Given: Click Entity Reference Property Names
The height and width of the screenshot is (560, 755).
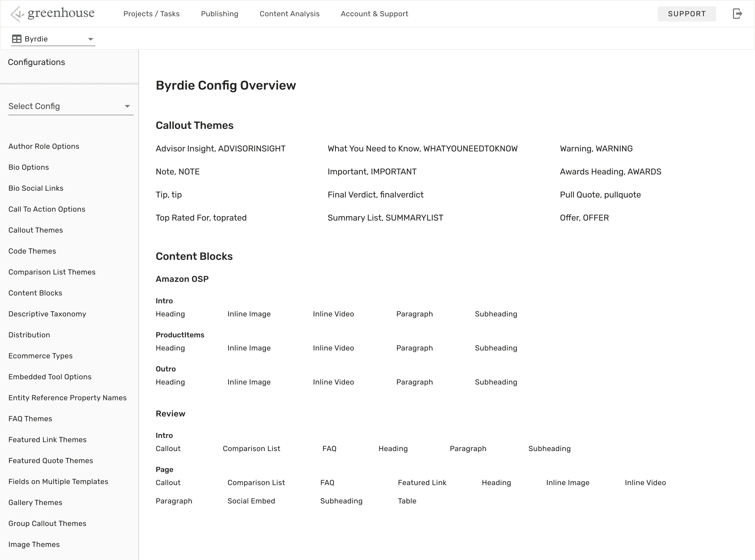Looking at the screenshot, I should coord(67,398).
